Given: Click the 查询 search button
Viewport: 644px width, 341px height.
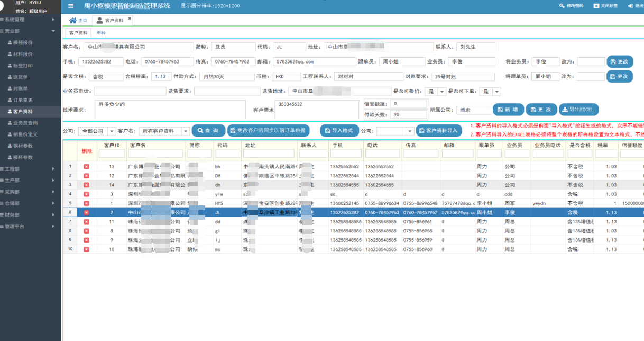Looking at the screenshot, I should [x=208, y=131].
